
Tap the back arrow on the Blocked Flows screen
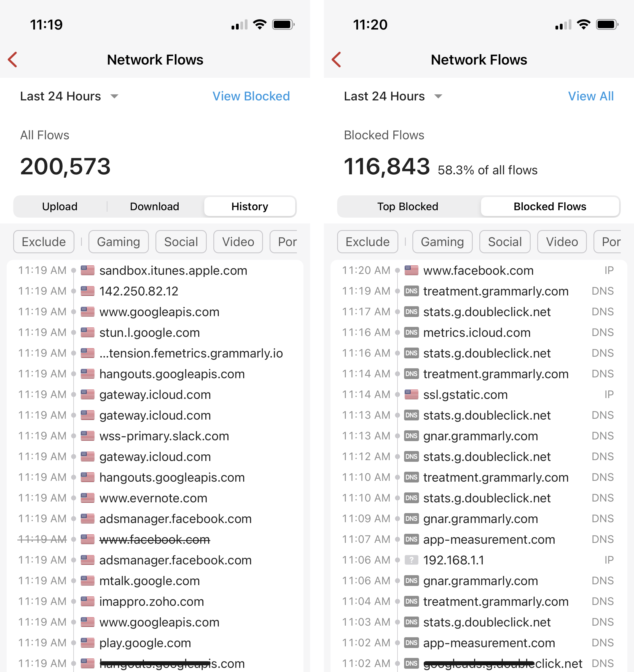coord(337,60)
